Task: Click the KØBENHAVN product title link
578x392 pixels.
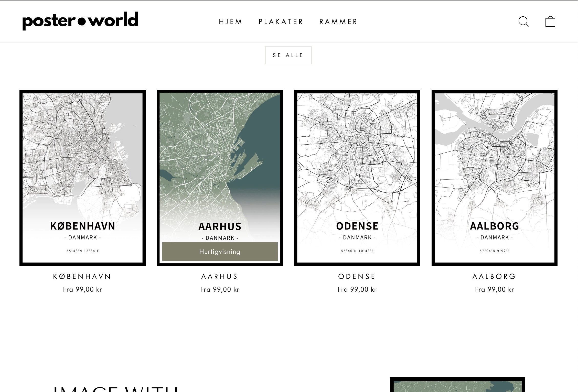Action: 82,276
